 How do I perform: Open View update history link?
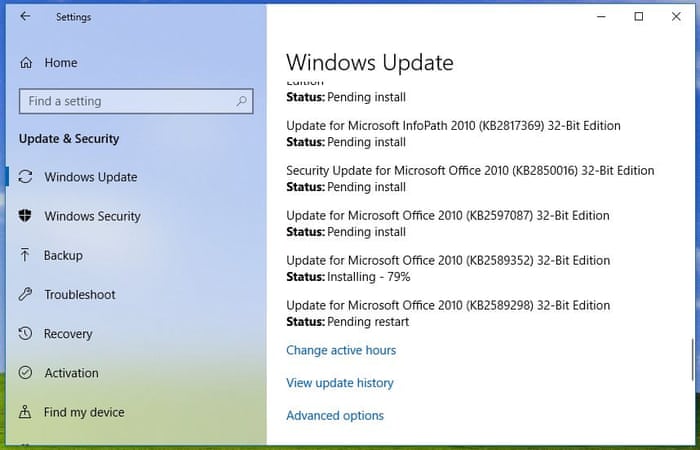pos(340,383)
